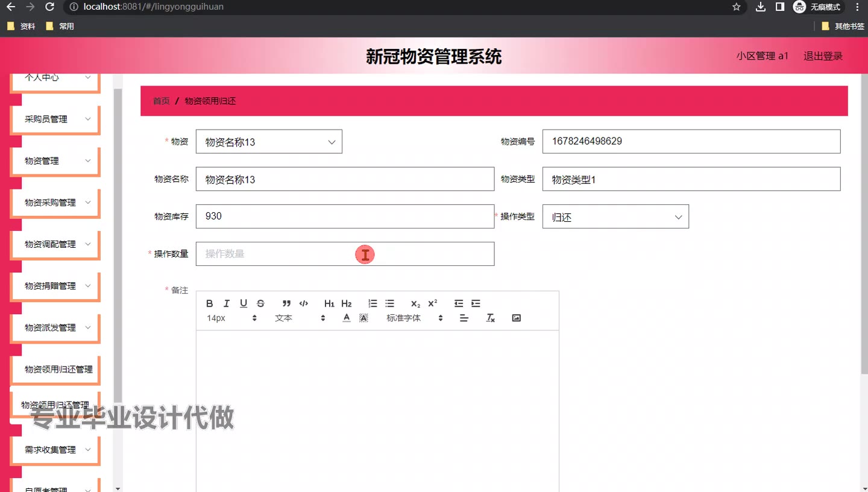Toggle strikethrough text formatting
The image size is (868, 492).
tap(260, 303)
